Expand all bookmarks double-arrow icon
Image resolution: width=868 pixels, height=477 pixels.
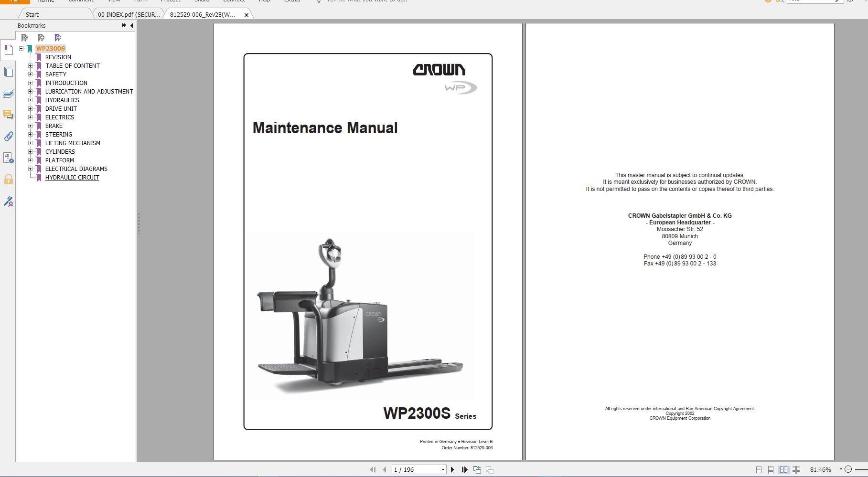pyautogui.click(x=124, y=25)
